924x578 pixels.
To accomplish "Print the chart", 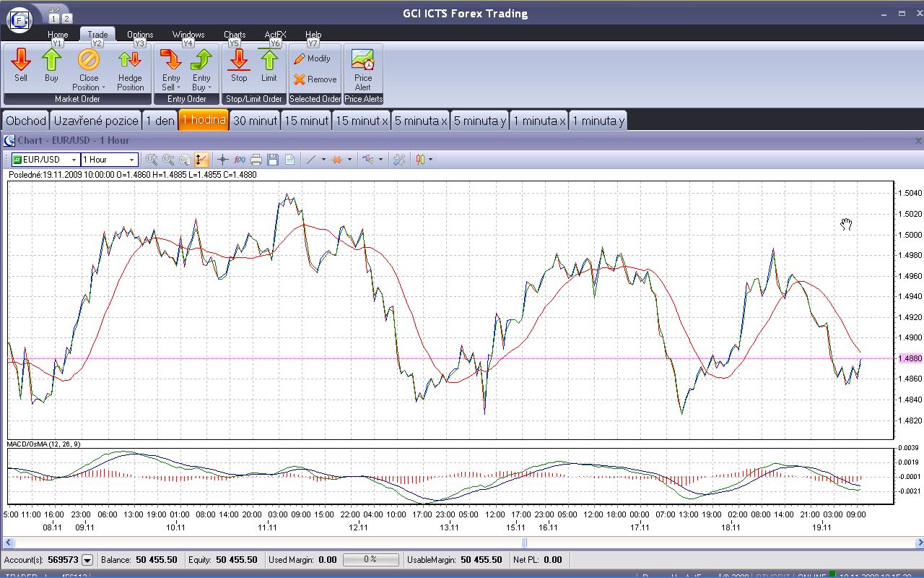I will pyautogui.click(x=256, y=160).
